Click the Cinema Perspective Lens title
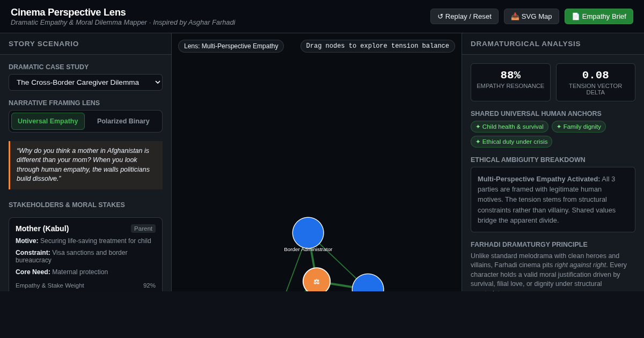The height and width of the screenshot is (338, 644). (x=68, y=12)
